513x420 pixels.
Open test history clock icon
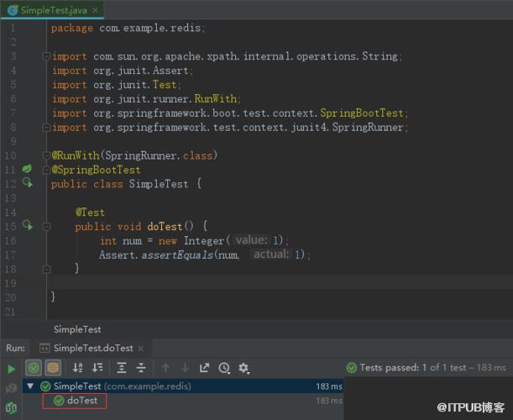pyautogui.click(x=224, y=368)
